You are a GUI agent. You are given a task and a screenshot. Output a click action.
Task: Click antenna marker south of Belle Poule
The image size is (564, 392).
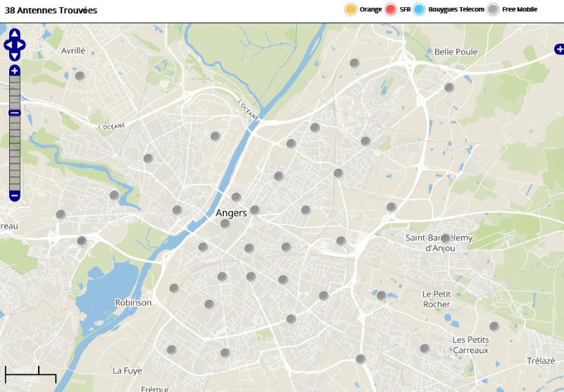(449, 87)
